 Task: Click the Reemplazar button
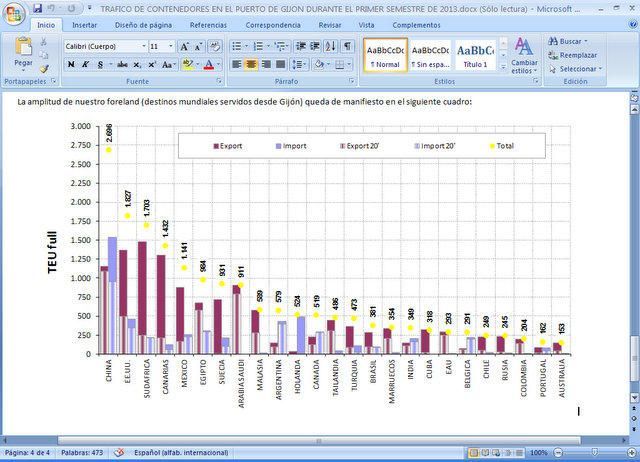point(573,55)
